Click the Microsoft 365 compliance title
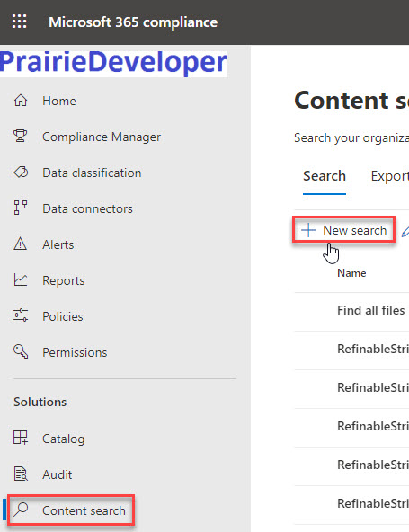The height and width of the screenshot is (532, 409). click(133, 22)
